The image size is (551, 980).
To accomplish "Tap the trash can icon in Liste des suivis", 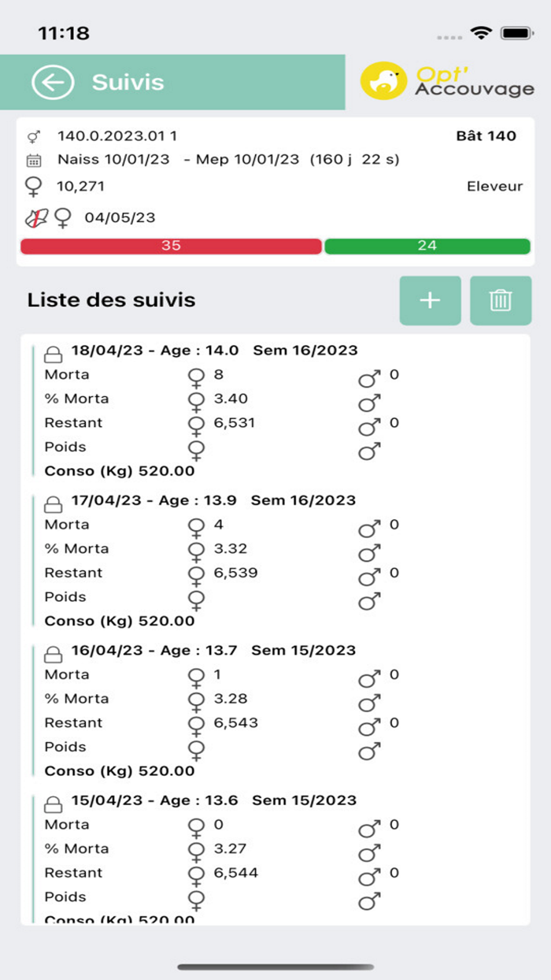I will 501,301.
